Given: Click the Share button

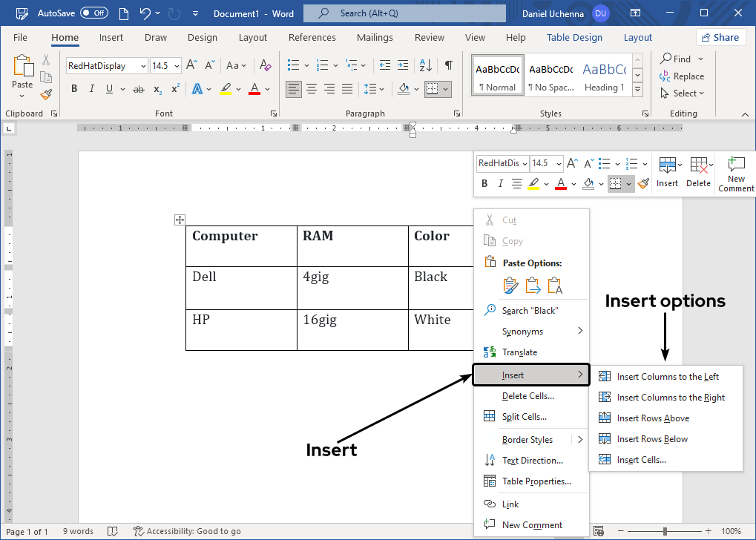Looking at the screenshot, I should (719, 37).
